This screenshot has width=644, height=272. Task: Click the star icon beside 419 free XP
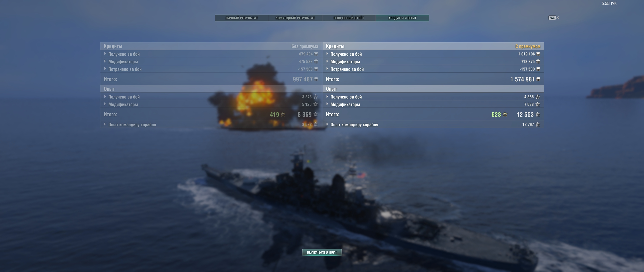(283, 114)
